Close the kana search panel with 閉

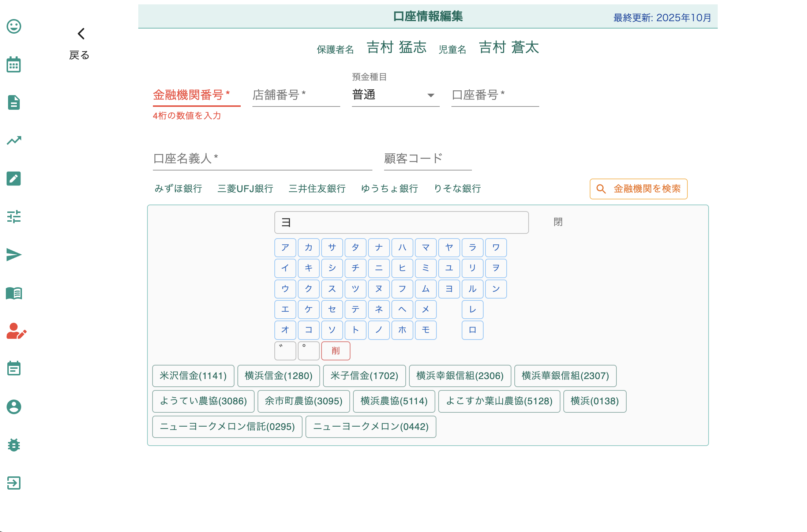click(x=558, y=222)
